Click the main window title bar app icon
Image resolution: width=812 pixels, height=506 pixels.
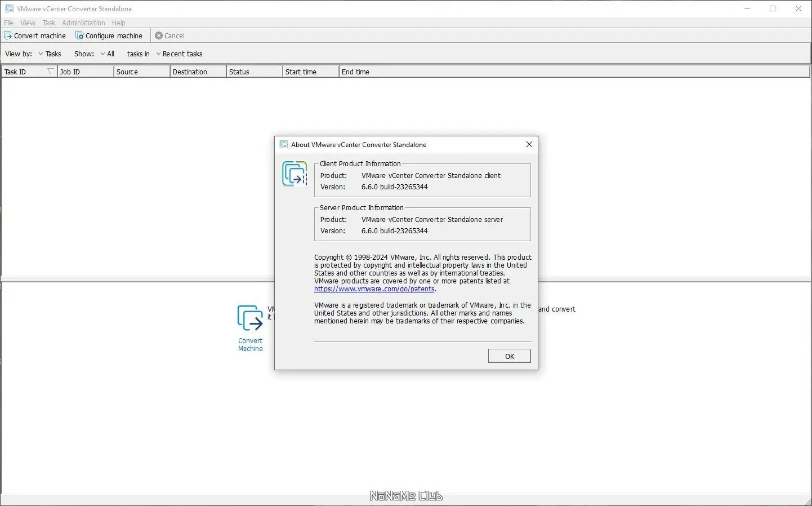[x=9, y=8]
